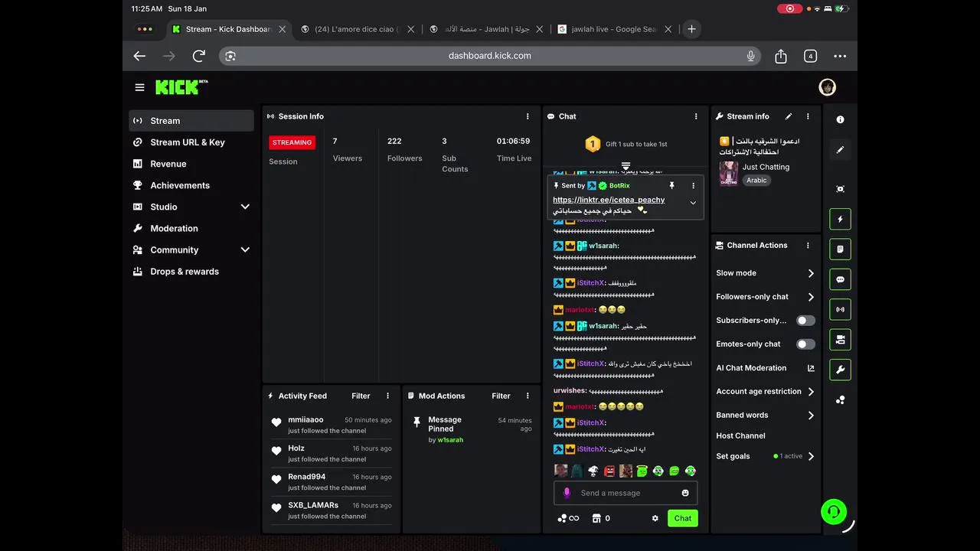Screen dimensions: 980x551
Task: Open Session Info three-dot options
Action: [x=528, y=116]
